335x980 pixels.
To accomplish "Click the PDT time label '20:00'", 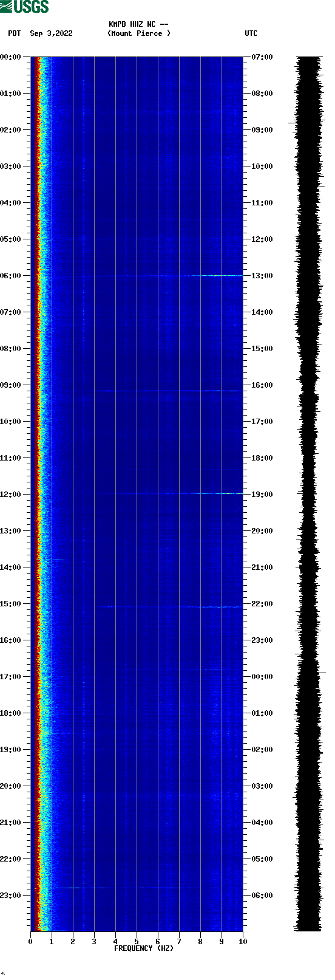I will pos(11,786).
